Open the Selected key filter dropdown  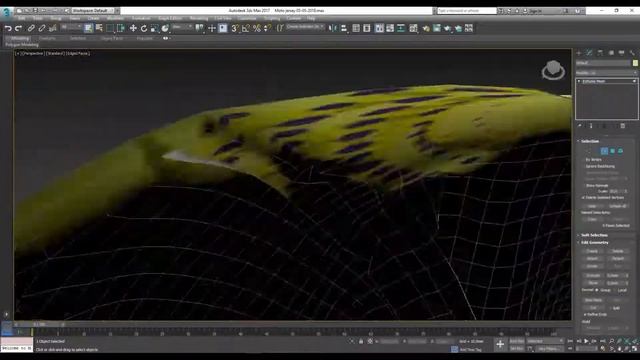545,341
